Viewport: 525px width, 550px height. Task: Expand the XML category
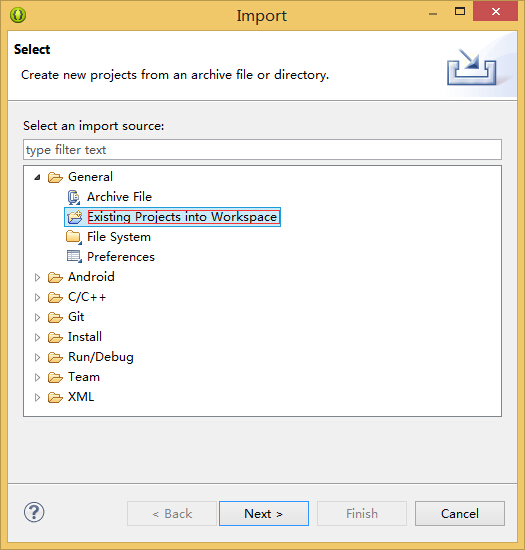37,397
